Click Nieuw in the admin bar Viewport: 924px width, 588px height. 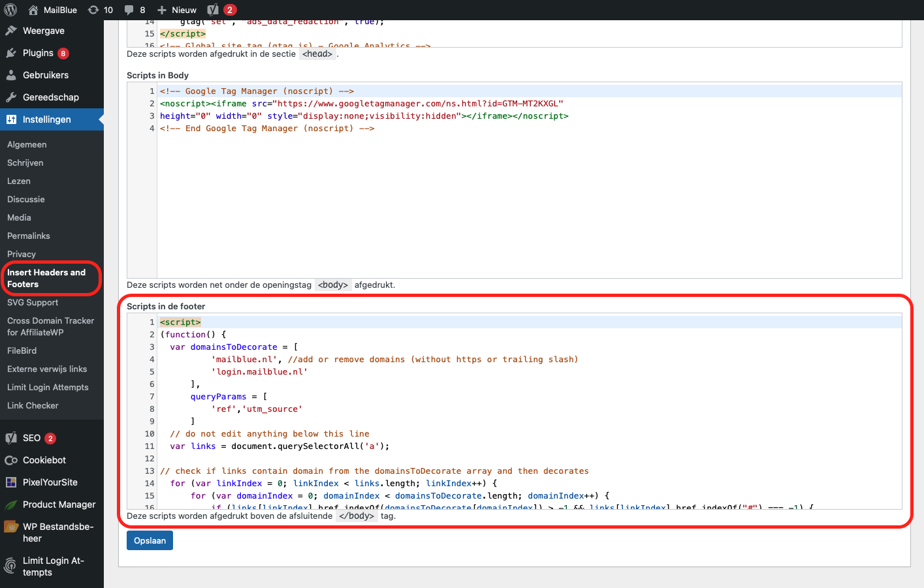[184, 10]
